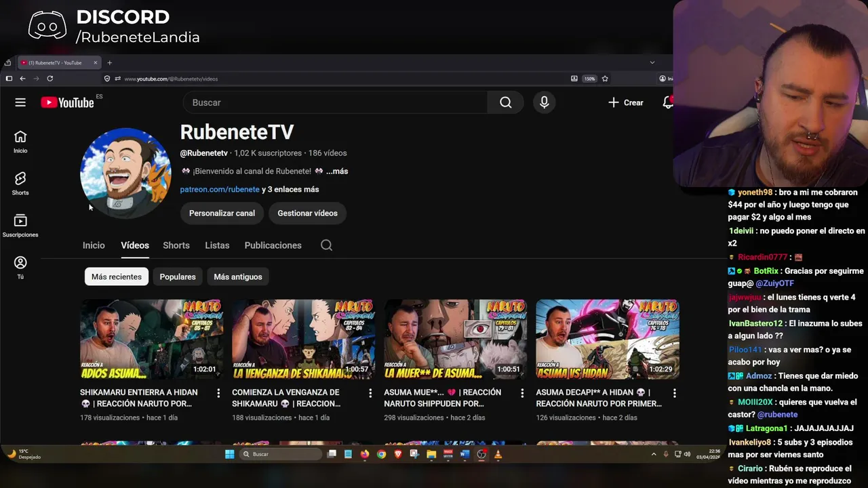
Task: Open La muer** de Asuma thumbnail
Action: point(456,339)
